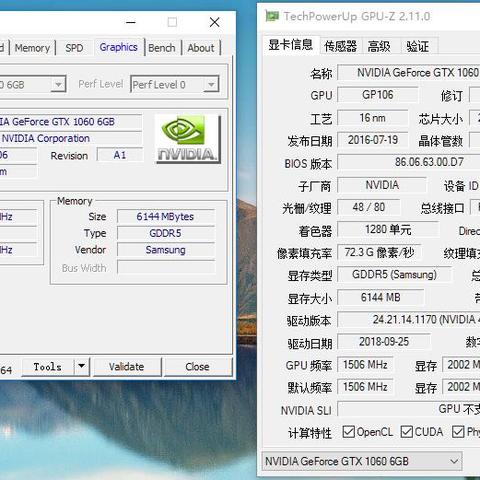This screenshot has width=480, height=480.
Task: Click the 默认频率 1506 MHz value
Action: (365, 387)
